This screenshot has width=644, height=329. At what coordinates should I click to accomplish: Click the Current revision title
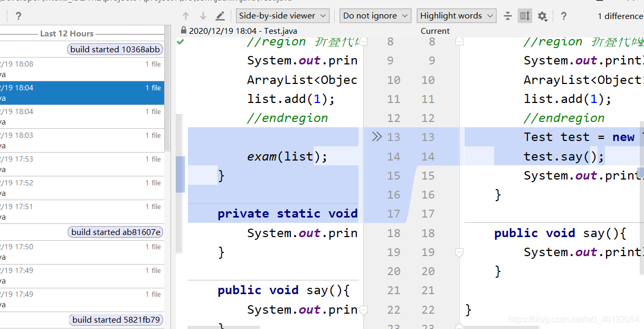(x=435, y=31)
